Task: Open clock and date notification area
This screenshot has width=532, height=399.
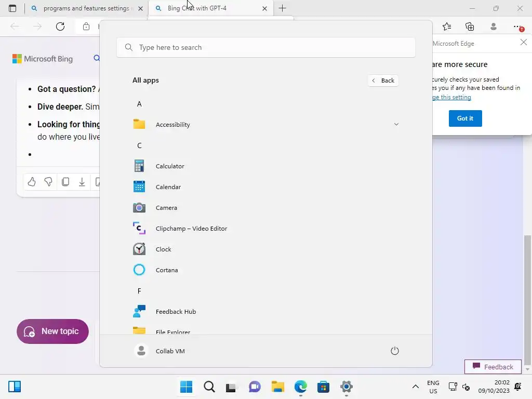Action: click(x=494, y=387)
